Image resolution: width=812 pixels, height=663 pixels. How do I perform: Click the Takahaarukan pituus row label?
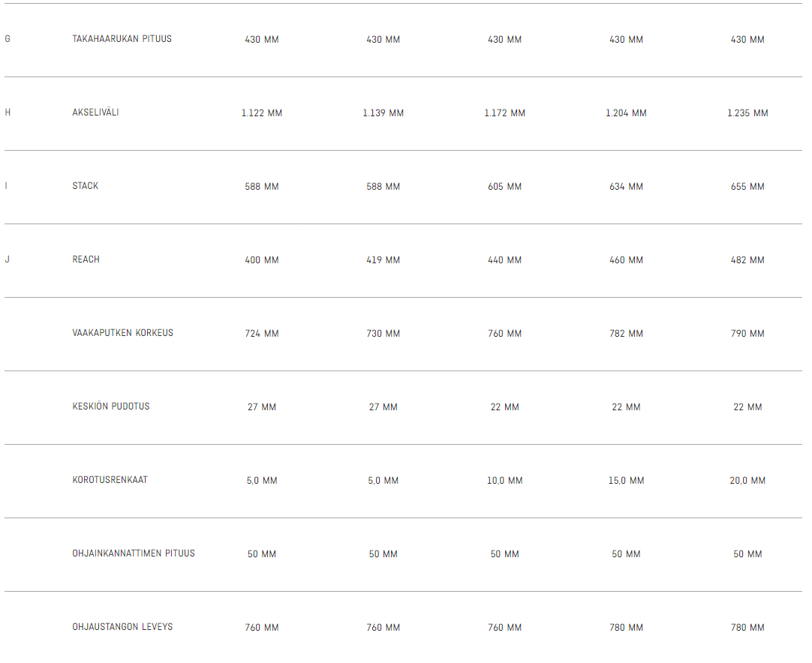coord(122,39)
